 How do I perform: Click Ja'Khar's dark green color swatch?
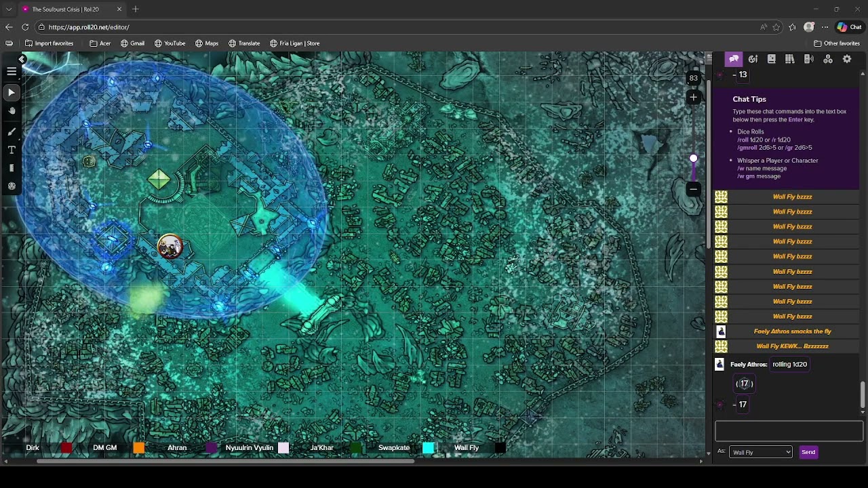click(356, 447)
